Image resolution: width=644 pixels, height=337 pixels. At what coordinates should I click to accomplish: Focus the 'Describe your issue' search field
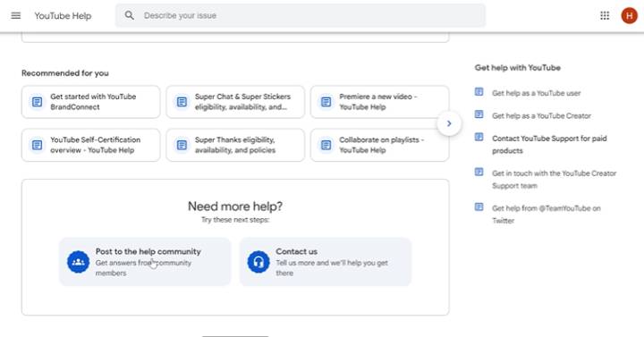pos(301,15)
